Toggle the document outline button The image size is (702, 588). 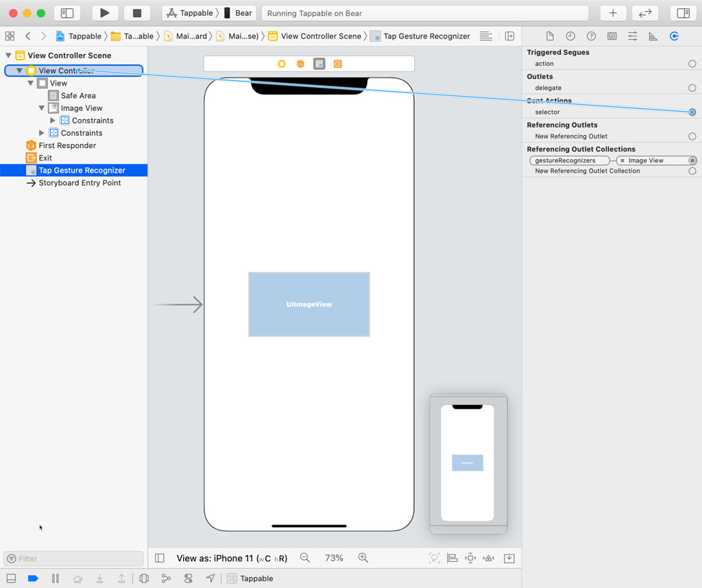click(160, 558)
